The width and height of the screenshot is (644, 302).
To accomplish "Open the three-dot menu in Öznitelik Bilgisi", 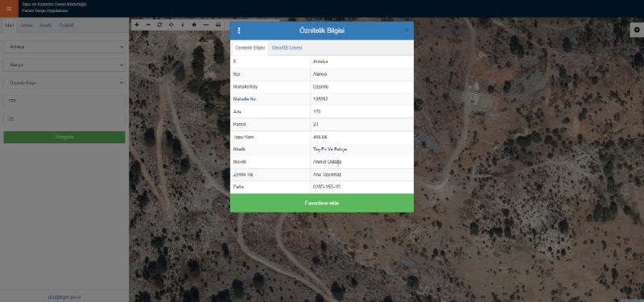I will coord(239,31).
